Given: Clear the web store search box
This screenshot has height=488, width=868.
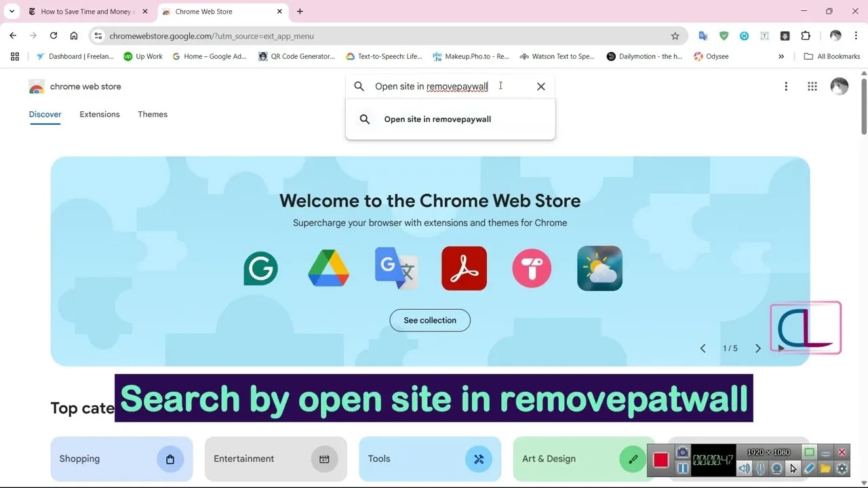Looking at the screenshot, I should (540, 87).
